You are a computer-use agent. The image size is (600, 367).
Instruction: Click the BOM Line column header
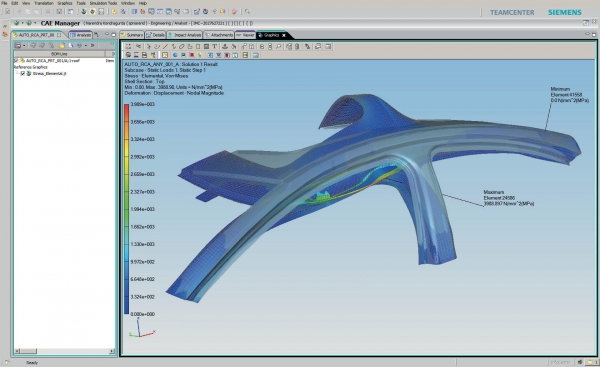point(59,54)
